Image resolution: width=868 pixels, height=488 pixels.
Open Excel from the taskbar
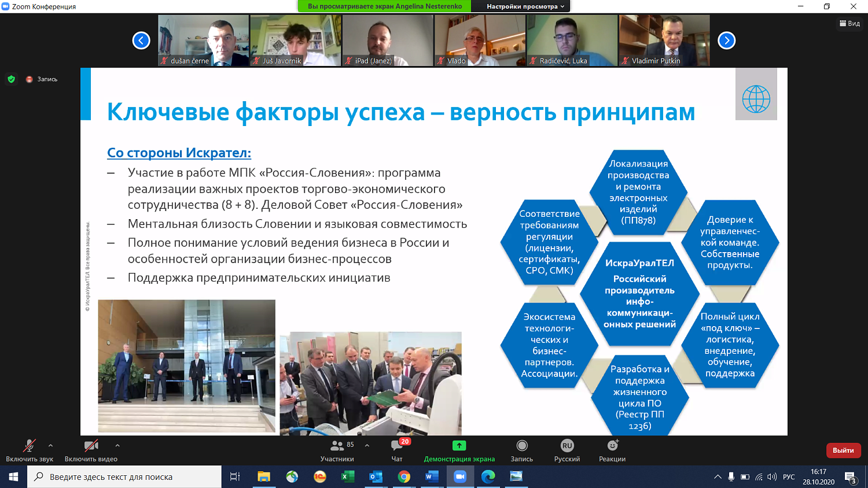348,476
